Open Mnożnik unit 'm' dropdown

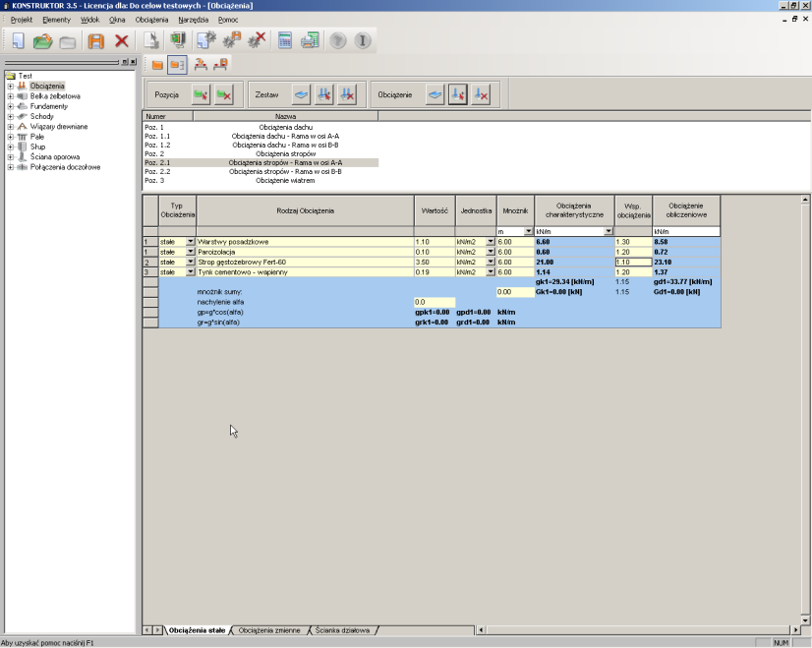[x=528, y=231]
